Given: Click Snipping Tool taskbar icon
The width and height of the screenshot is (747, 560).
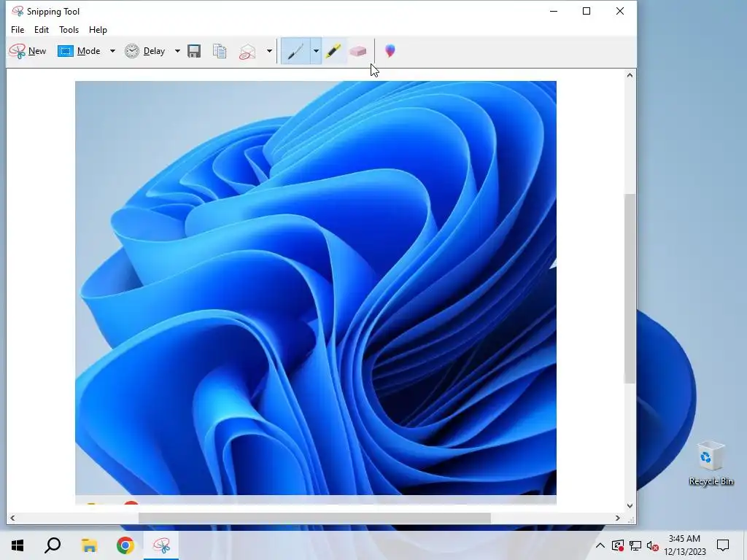Looking at the screenshot, I should click(x=161, y=545).
